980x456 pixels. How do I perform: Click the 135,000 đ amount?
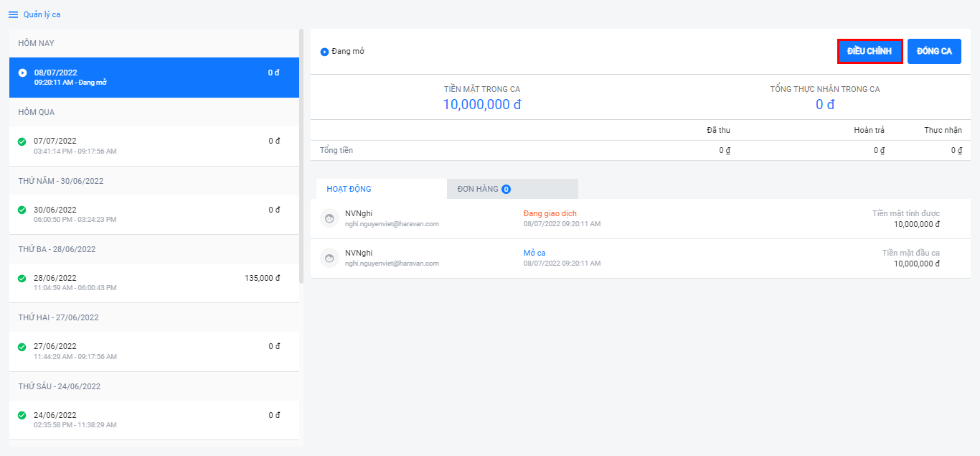263,278
